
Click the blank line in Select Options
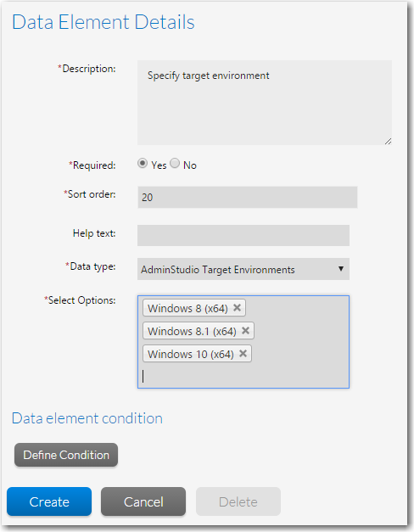coord(243,376)
